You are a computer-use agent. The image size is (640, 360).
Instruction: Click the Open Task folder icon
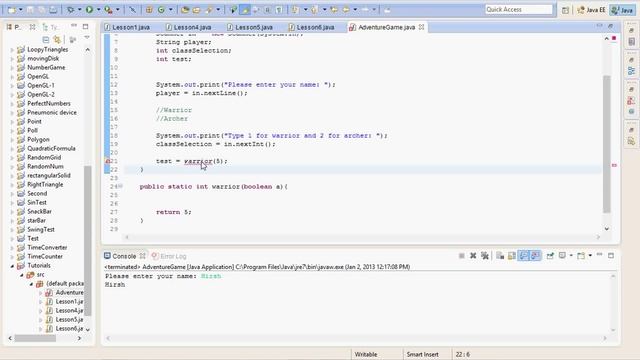[196, 10]
